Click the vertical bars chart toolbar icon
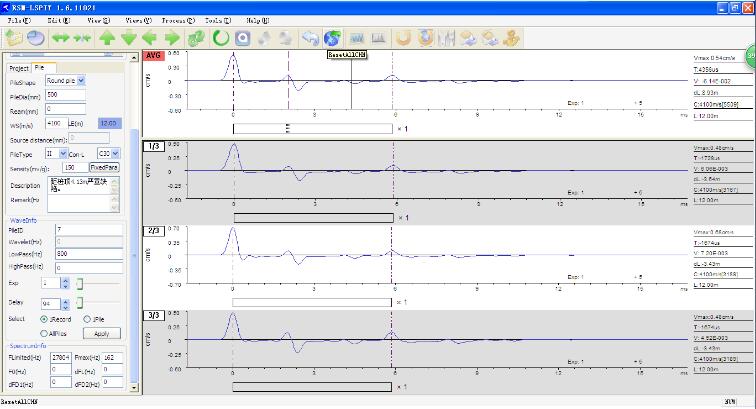The image size is (756, 409). point(447,38)
